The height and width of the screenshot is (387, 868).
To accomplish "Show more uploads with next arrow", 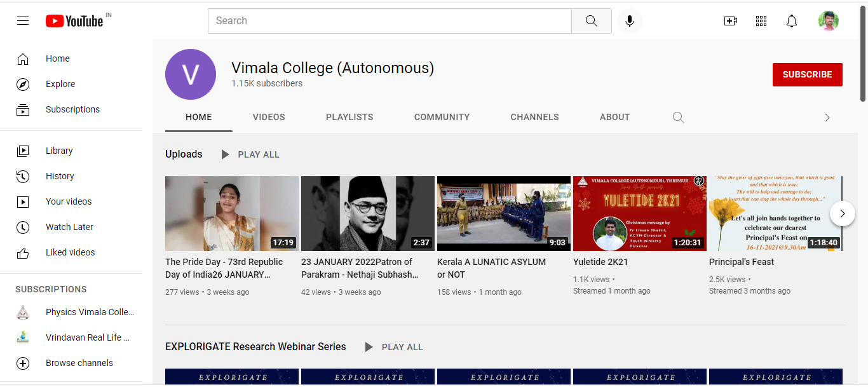I will (x=843, y=214).
